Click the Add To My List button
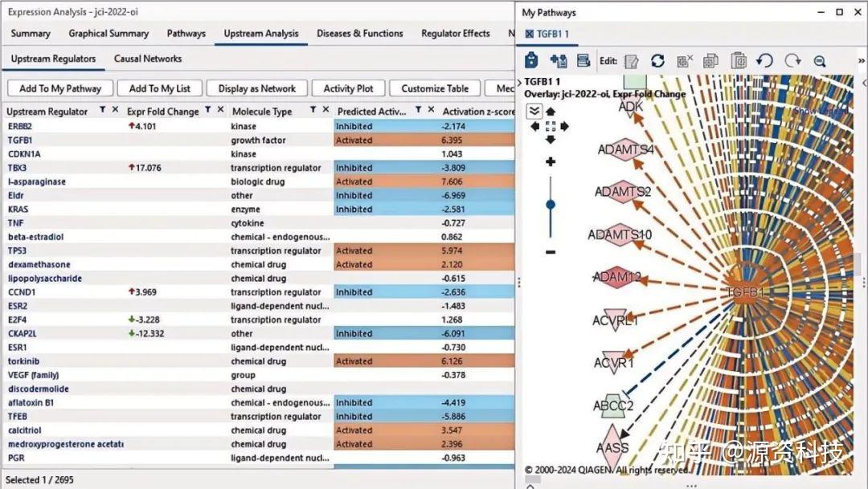 coord(159,88)
